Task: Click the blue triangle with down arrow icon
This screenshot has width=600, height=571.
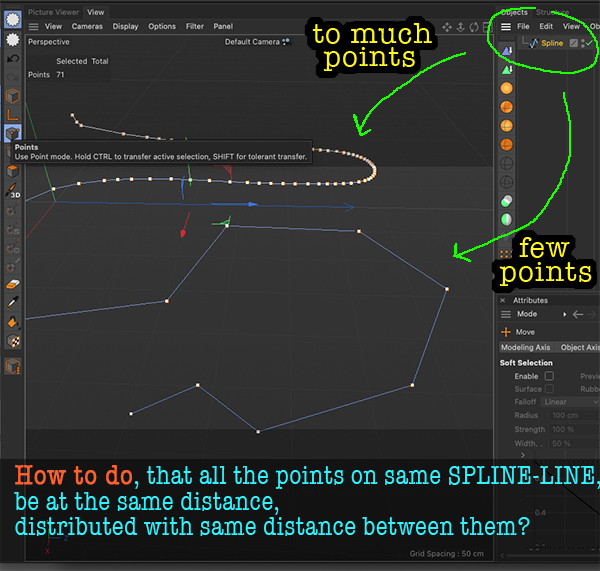Action: [x=507, y=51]
